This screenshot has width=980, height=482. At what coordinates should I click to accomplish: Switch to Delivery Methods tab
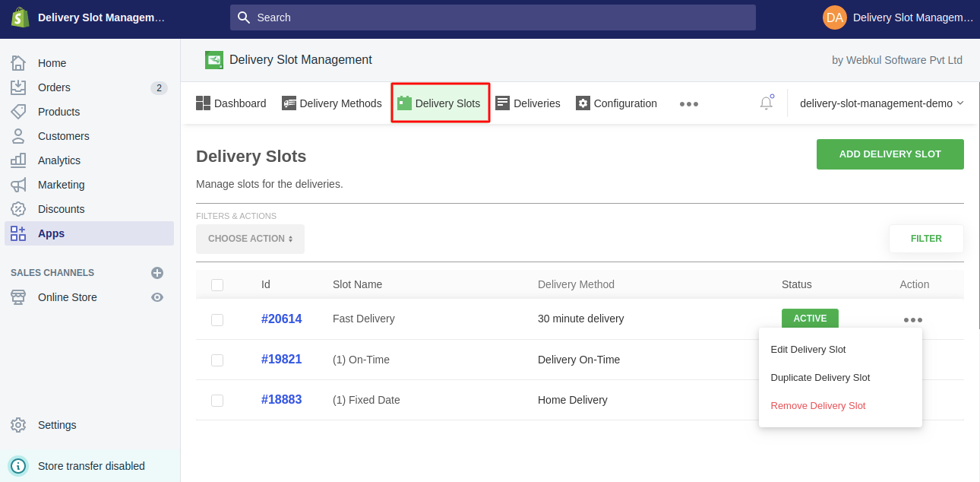tap(332, 103)
